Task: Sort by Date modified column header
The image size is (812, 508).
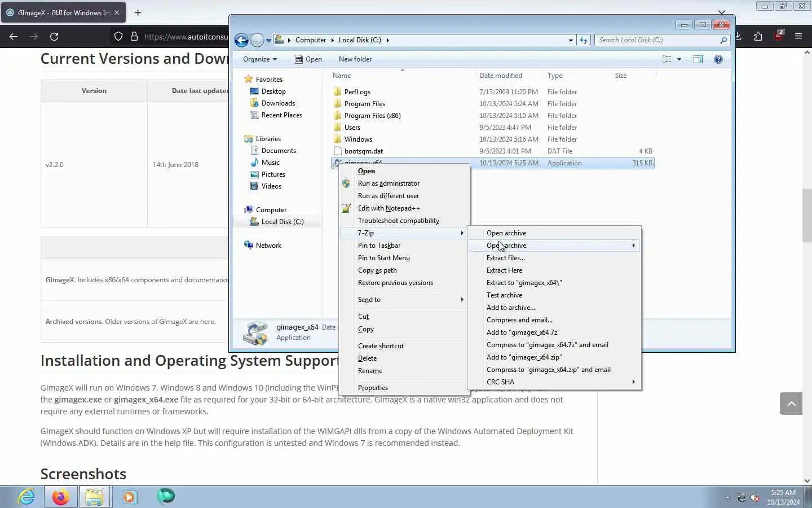Action: (509, 76)
